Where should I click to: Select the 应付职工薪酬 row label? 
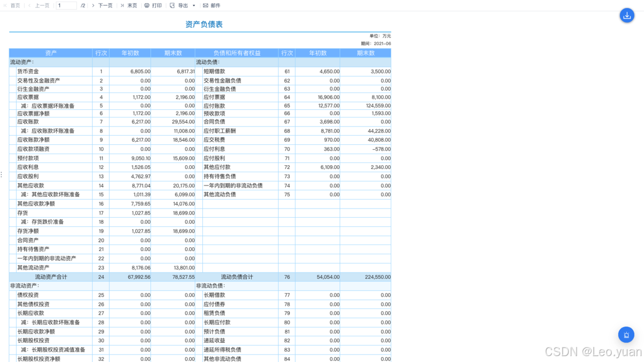point(219,131)
